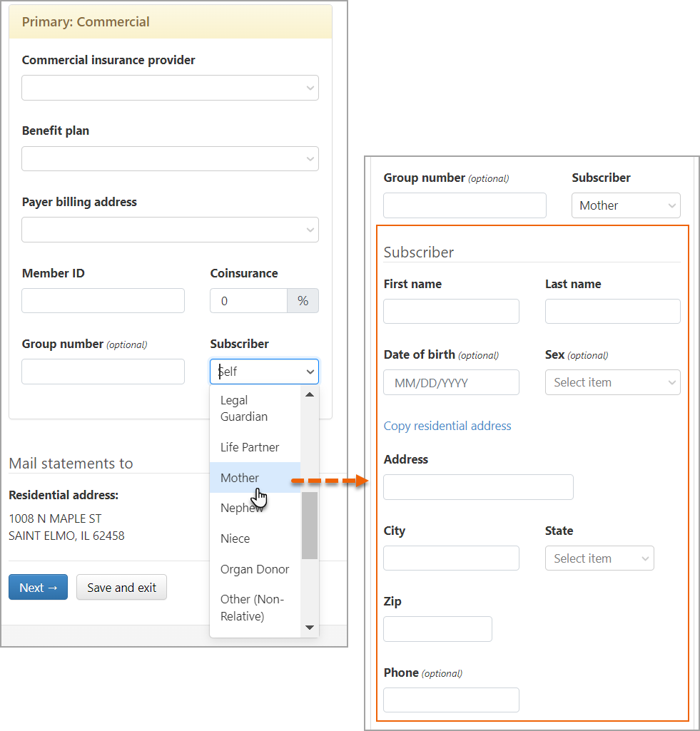Click Save and exit button
This screenshot has height=731, width=700.
tap(121, 588)
